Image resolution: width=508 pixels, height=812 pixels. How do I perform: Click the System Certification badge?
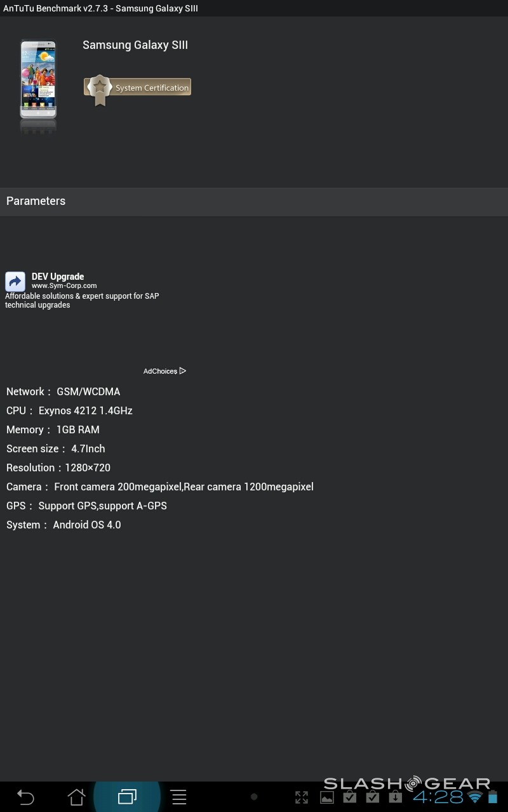[x=138, y=89]
